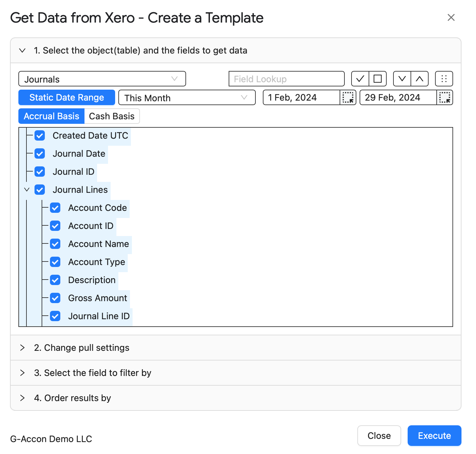Click the select-all checkmark icon
Viewport: 476px width, 454px height.
pos(360,79)
